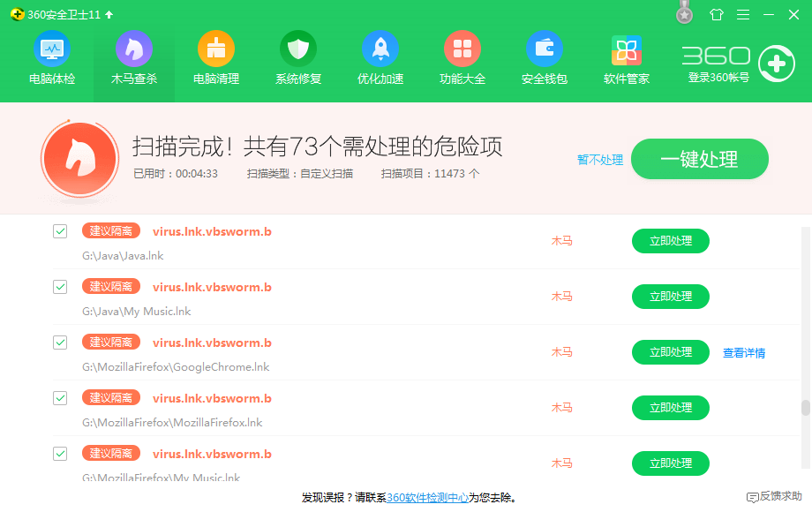Click the feedback chat bubble icon
Screen dimensions: 812x512
click(753, 498)
